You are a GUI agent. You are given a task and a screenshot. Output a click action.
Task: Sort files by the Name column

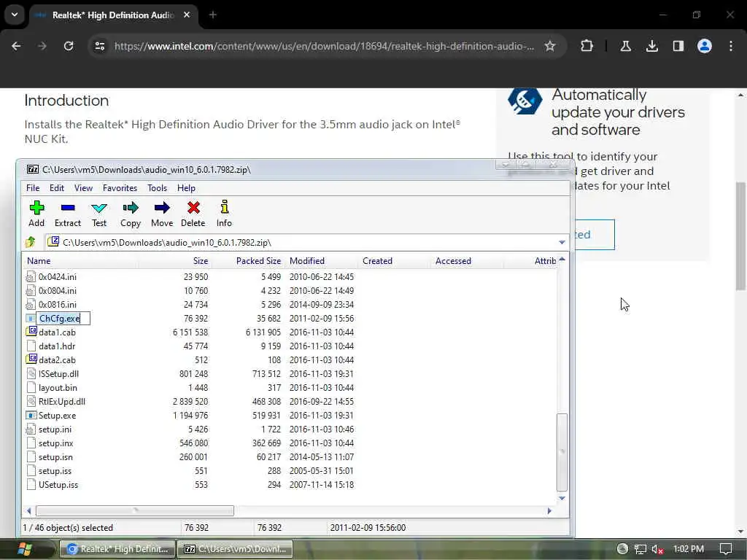79,261
